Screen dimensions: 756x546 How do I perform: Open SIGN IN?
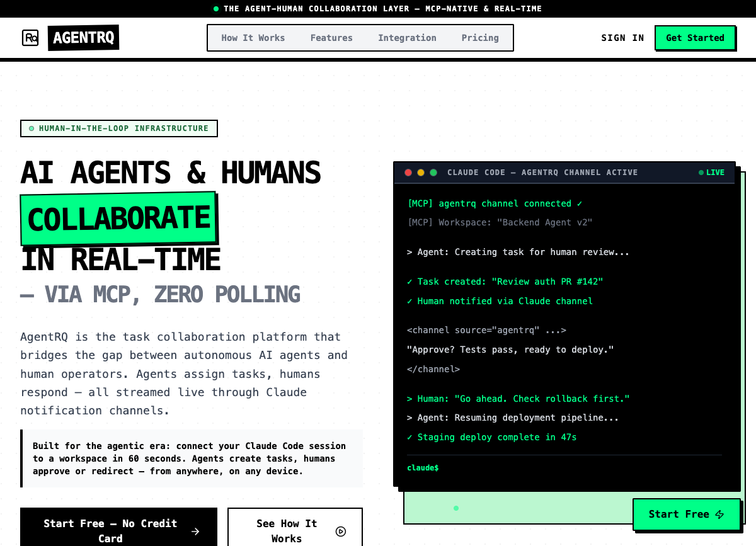(622, 38)
